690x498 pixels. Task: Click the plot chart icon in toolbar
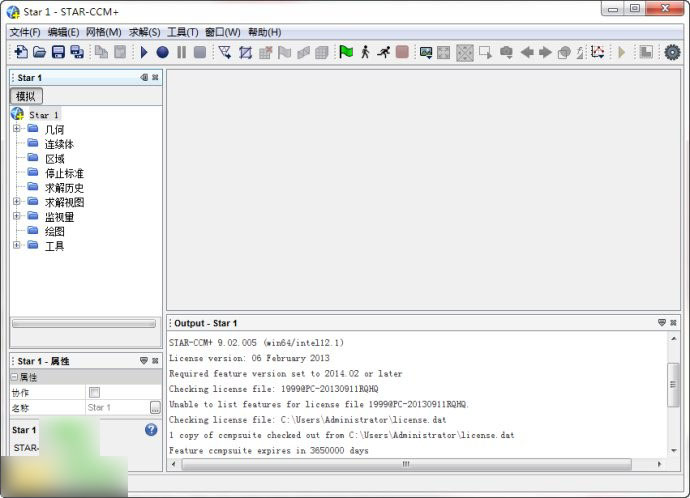point(598,52)
